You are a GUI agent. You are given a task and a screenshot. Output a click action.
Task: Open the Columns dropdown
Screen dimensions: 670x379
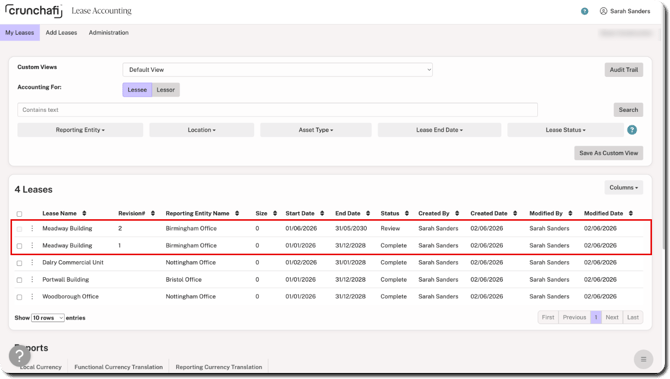tap(623, 188)
